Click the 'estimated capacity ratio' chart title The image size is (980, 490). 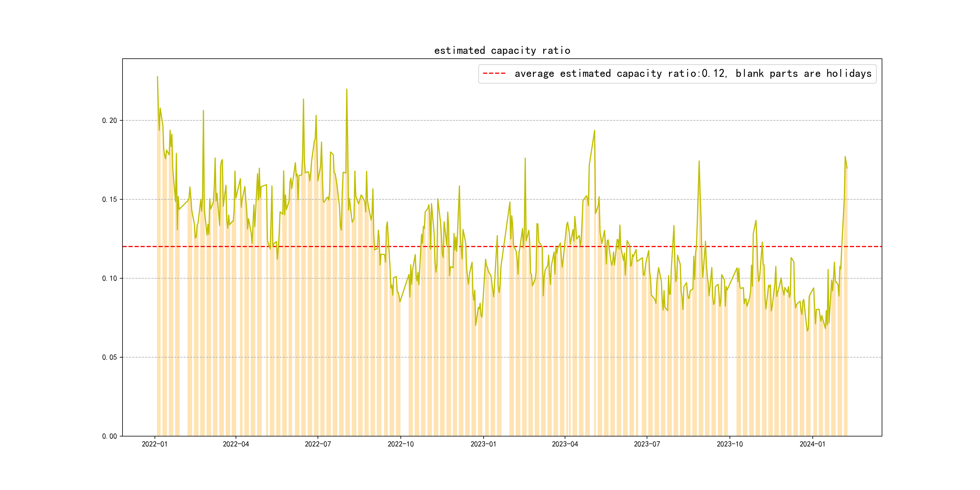point(502,51)
